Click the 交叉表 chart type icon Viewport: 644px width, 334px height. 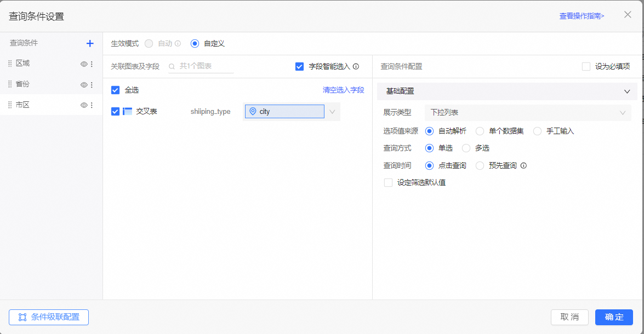click(127, 111)
